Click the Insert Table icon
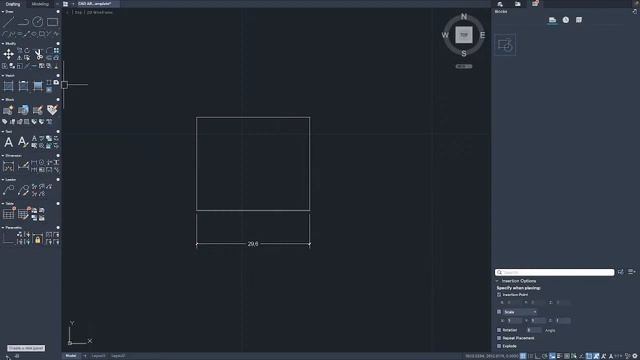 pyautogui.click(x=9, y=214)
